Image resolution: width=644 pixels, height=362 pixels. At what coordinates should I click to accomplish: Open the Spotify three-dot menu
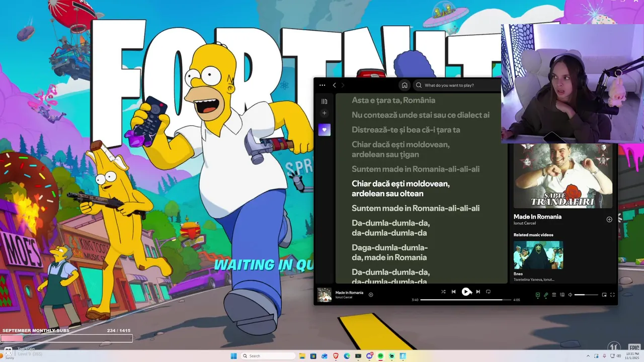(322, 85)
